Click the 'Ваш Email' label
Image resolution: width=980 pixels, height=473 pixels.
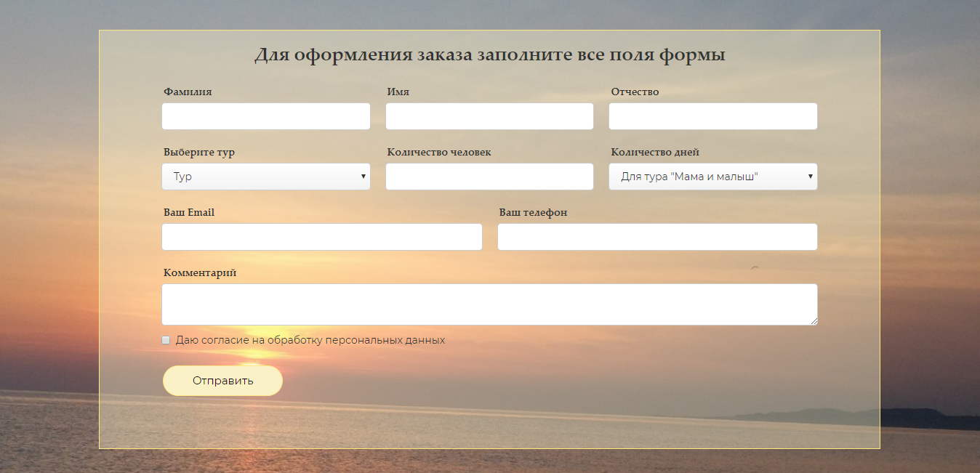pyautogui.click(x=189, y=213)
